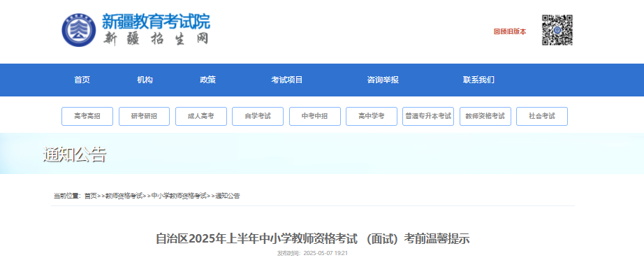Click the 高考高招 category button
The width and height of the screenshot is (644, 267).
[87, 116]
